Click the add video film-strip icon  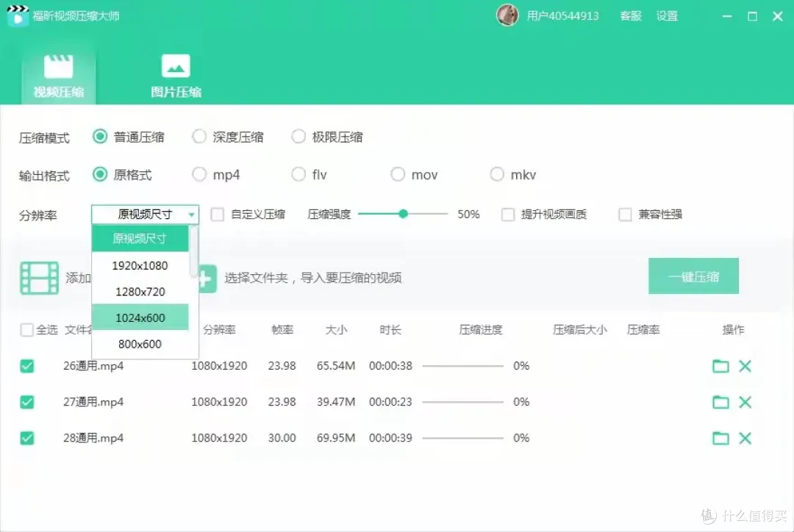[39, 278]
